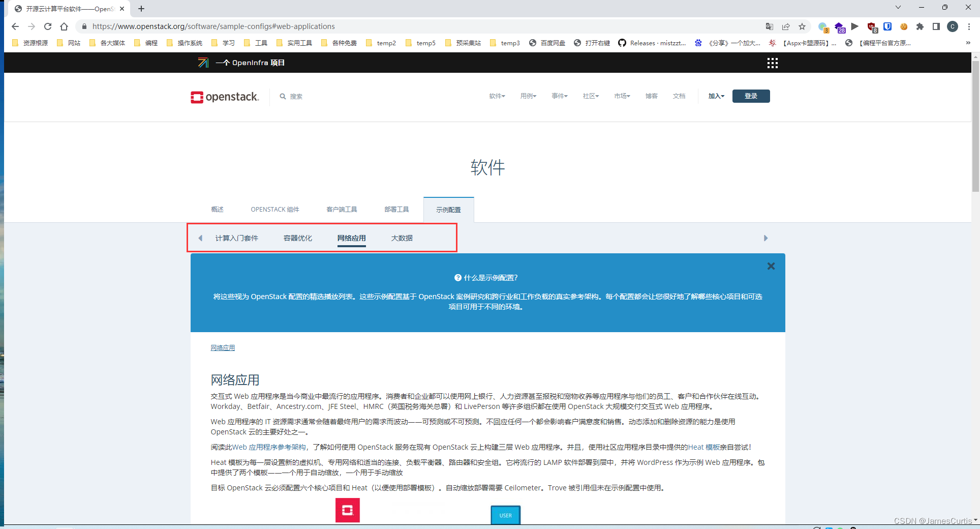Open the Chrome three-dot menu
Image resolution: width=980 pixels, height=529 pixels.
pyautogui.click(x=969, y=26)
